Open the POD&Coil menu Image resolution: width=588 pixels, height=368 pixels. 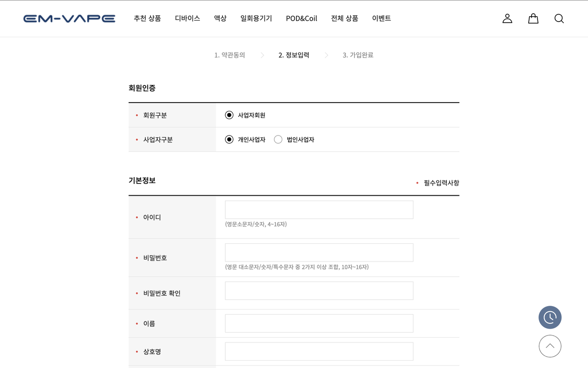point(302,18)
